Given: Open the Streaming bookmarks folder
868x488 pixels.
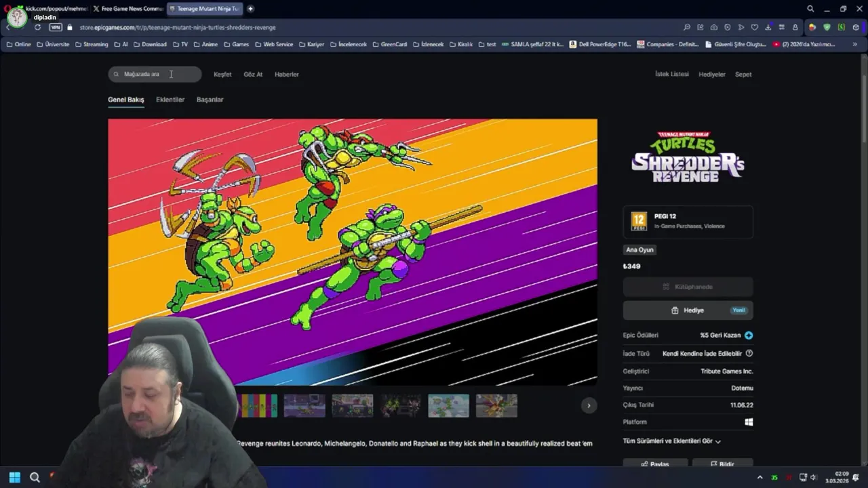Looking at the screenshot, I should (x=92, y=44).
